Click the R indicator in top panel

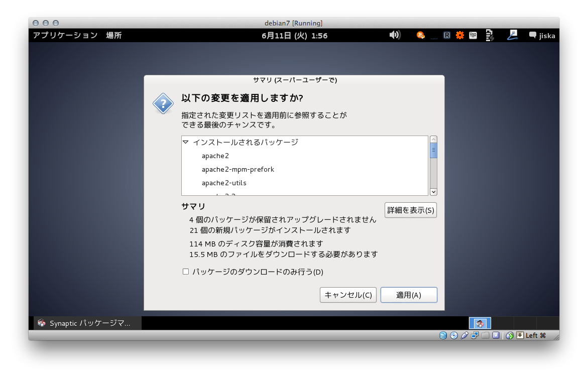click(x=446, y=35)
